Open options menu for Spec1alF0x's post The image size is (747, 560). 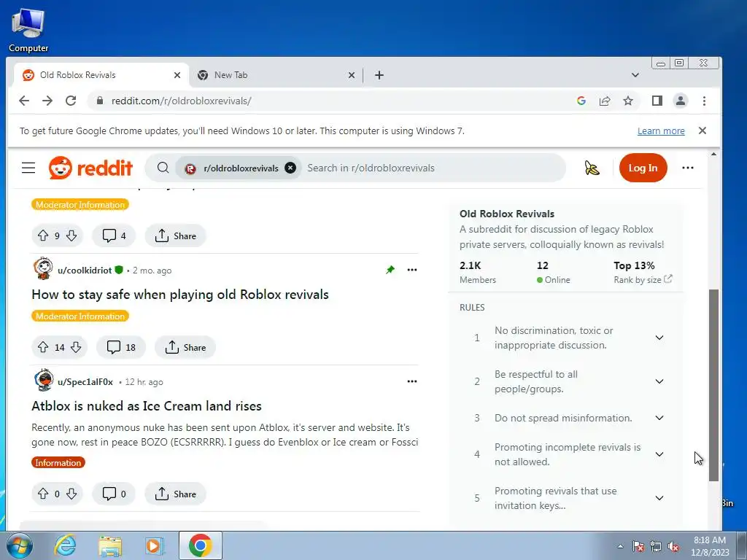click(x=412, y=381)
